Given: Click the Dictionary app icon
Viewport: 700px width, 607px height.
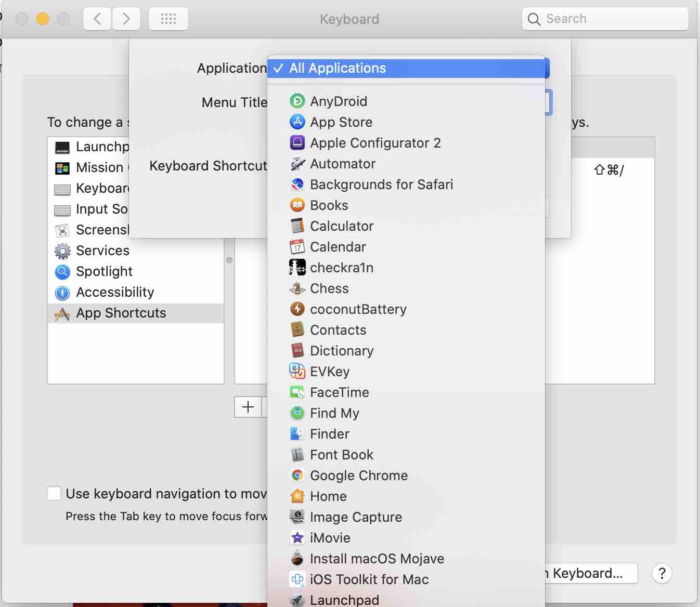Looking at the screenshot, I should pyautogui.click(x=297, y=351).
